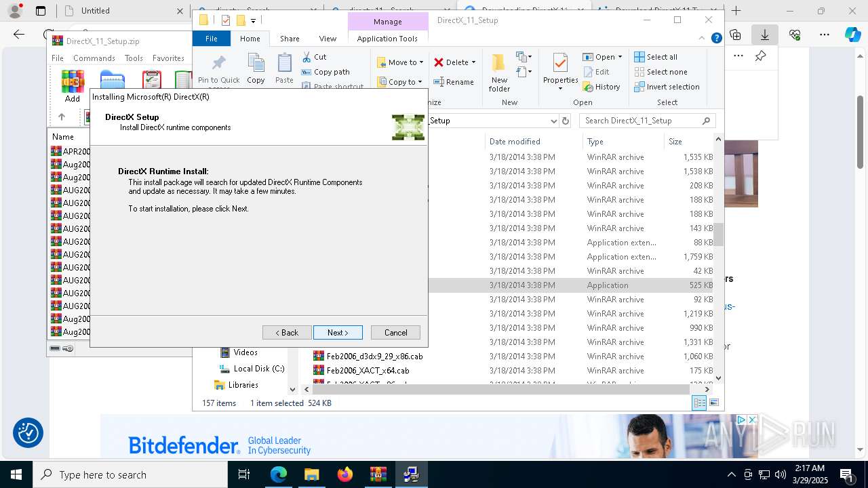Click Select all in ribbon
This screenshot has width=868, height=488.
pyautogui.click(x=656, y=57)
